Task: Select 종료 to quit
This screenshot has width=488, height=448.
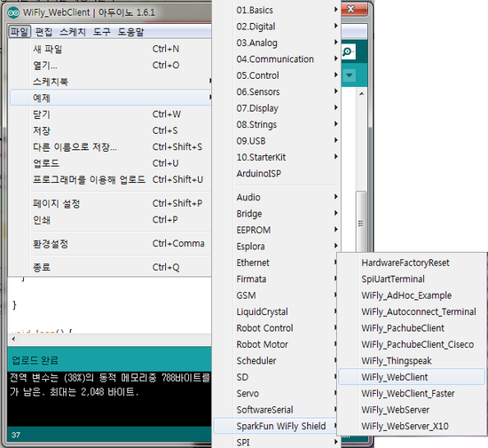Action: click(111, 267)
